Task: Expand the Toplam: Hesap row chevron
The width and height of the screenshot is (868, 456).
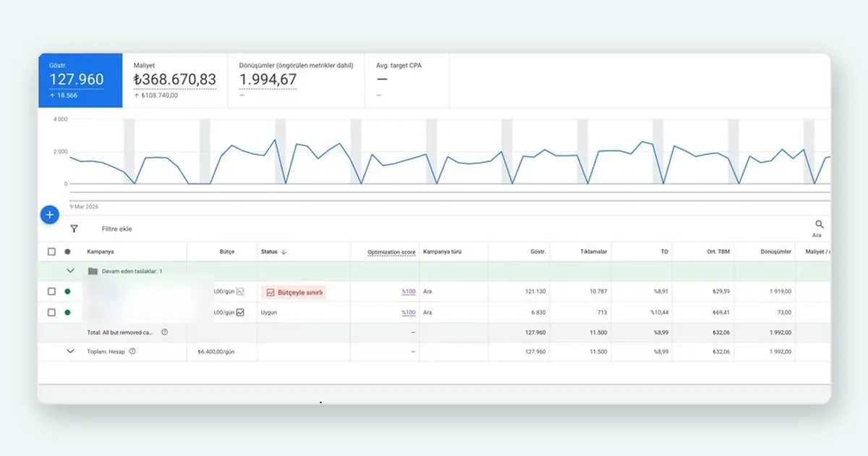Action: (70, 351)
